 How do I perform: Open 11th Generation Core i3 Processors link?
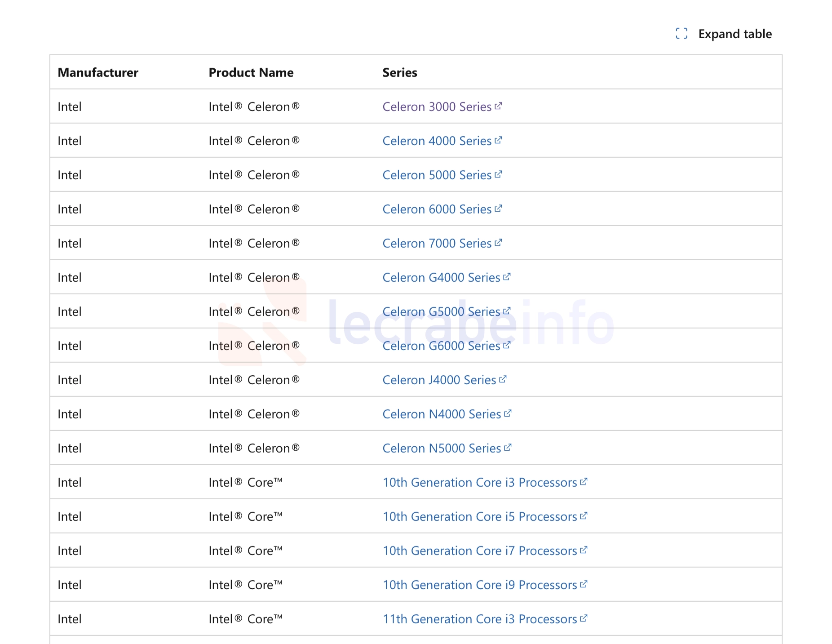click(479, 619)
